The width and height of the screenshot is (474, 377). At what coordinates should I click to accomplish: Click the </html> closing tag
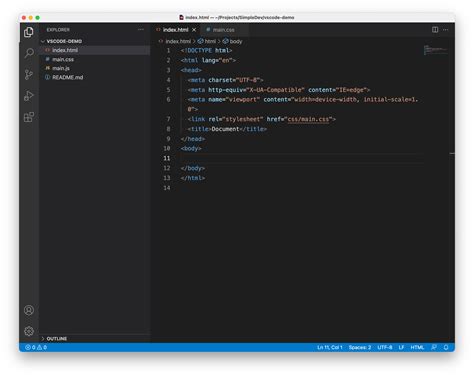click(193, 178)
